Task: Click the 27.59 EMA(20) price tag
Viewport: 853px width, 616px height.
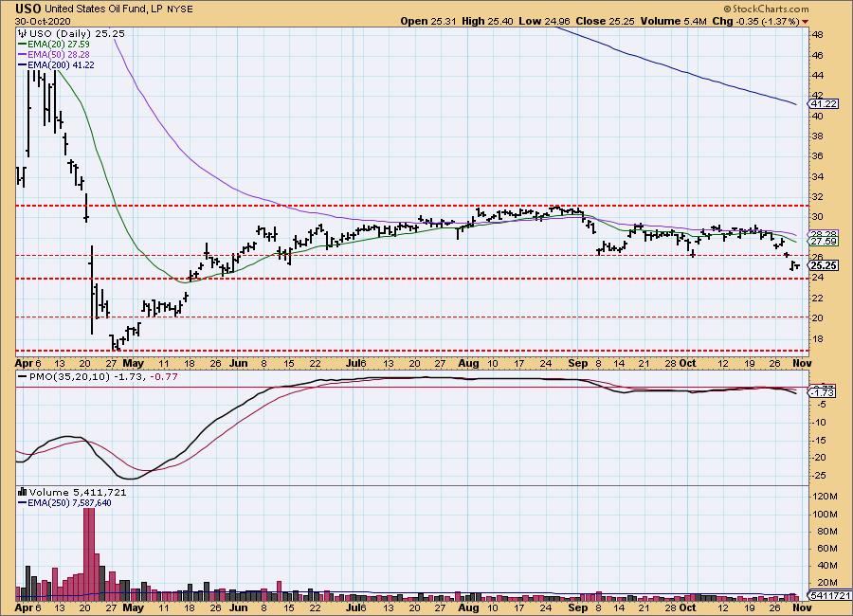Action: point(824,241)
